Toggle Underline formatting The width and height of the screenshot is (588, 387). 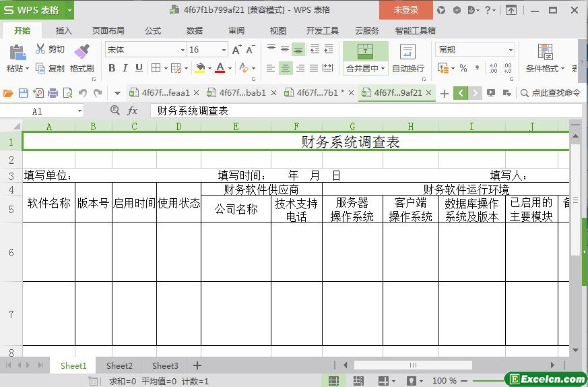139,68
